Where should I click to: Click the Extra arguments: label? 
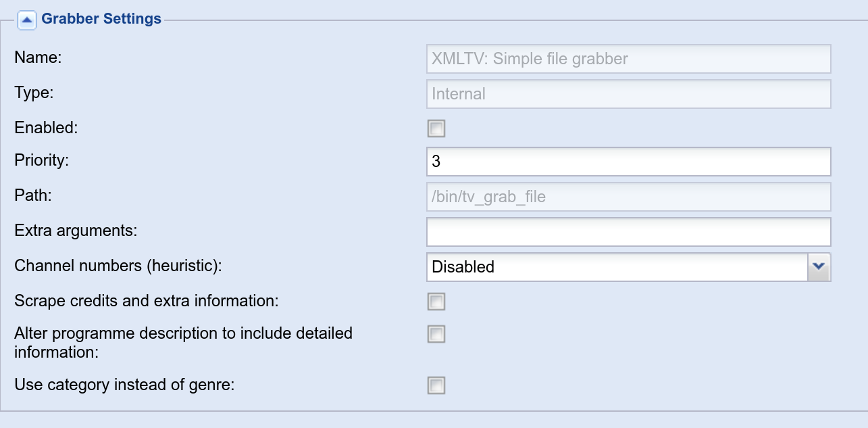point(76,231)
